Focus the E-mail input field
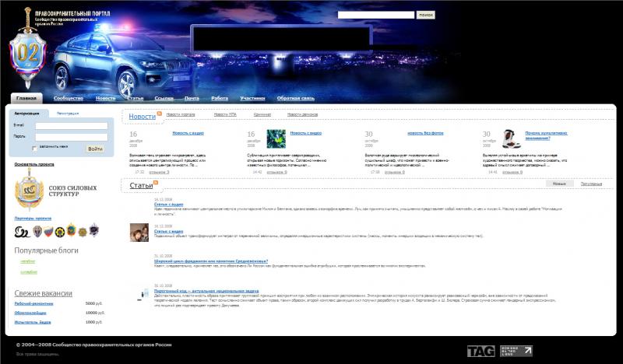Image resolution: width=623 pixels, height=364 pixels. (72, 126)
